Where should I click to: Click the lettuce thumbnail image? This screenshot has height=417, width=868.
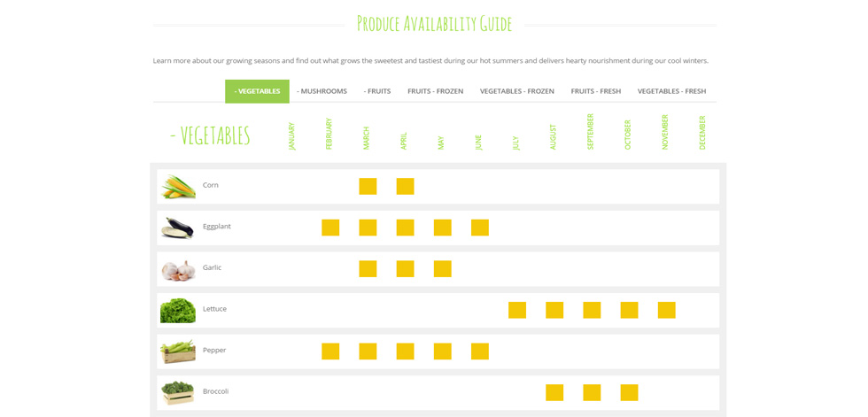(x=178, y=310)
